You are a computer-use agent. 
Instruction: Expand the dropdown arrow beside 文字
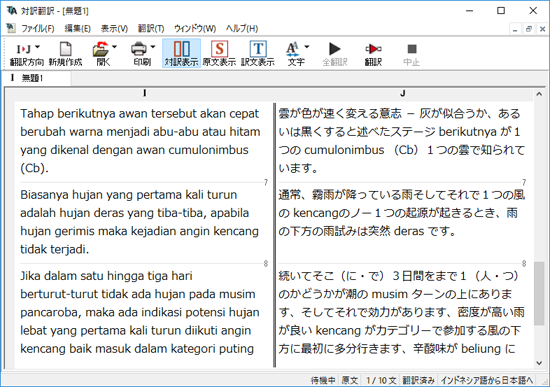coord(307,47)
